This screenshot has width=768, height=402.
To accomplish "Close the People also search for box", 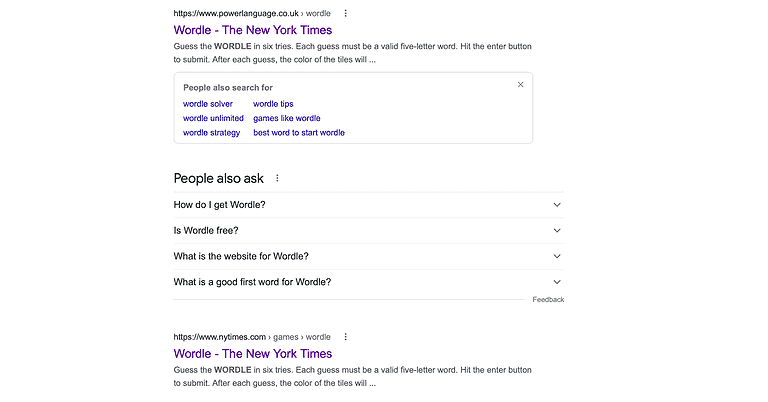I will pos(520,85).
